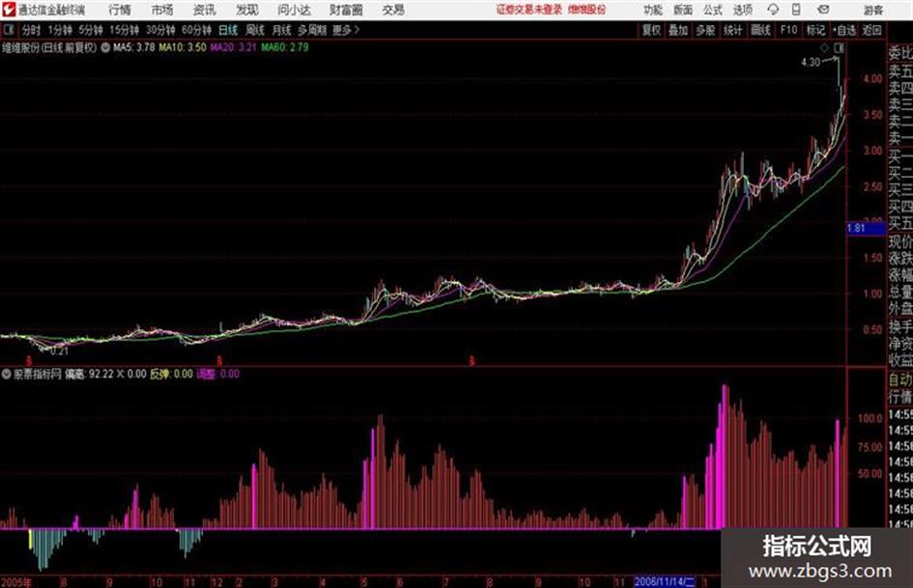Click the 偏离: 92.22 indicator value
Viewport: 913px width, 588px height.
click(89, 374)
